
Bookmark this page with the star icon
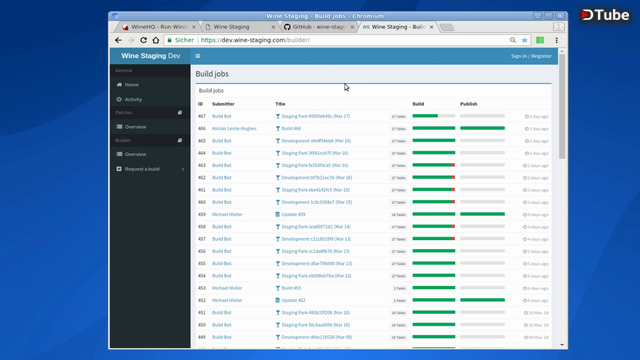[524, 40]
